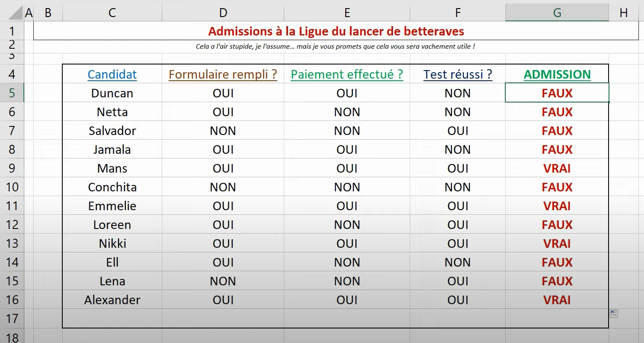The width and height of the screenshot is (644, 343).
Task: Select column H header
Action: click(x=624, y=13)
